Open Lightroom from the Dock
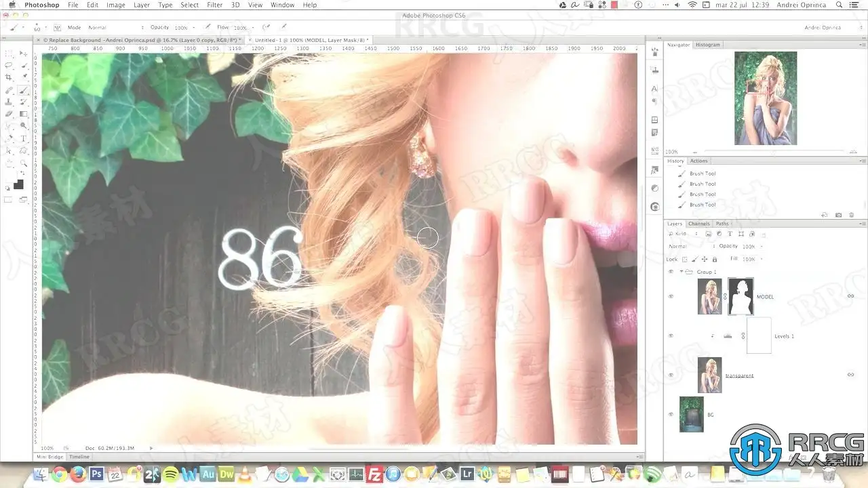Viewport: 868px width, 488px height. coord(469,474)
